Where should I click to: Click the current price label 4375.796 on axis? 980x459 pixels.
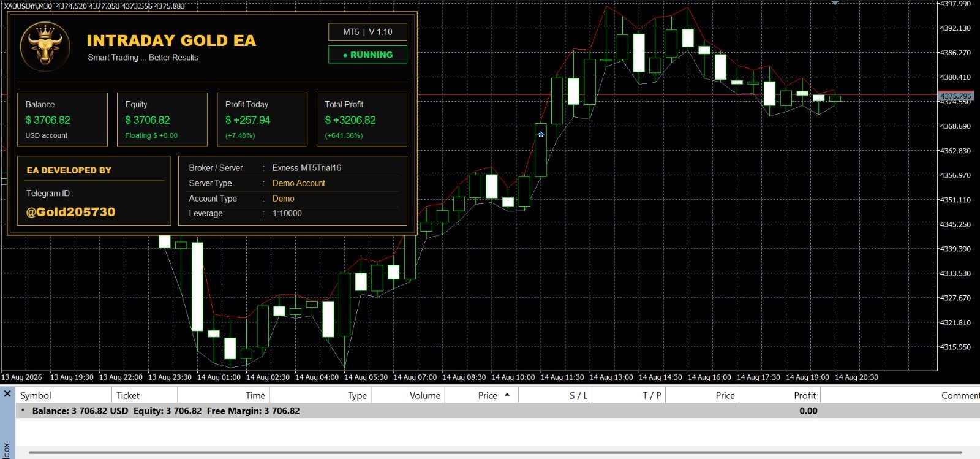(956, 96)
